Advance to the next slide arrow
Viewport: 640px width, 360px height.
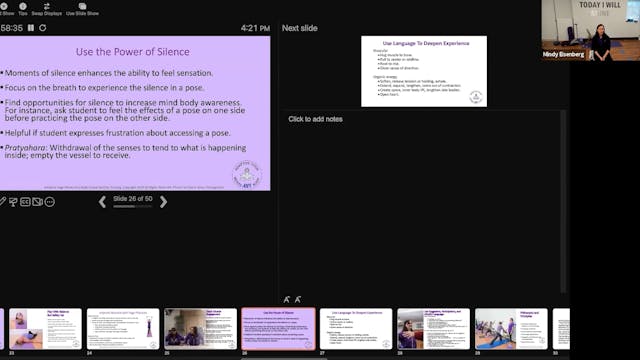coord(163,202)
